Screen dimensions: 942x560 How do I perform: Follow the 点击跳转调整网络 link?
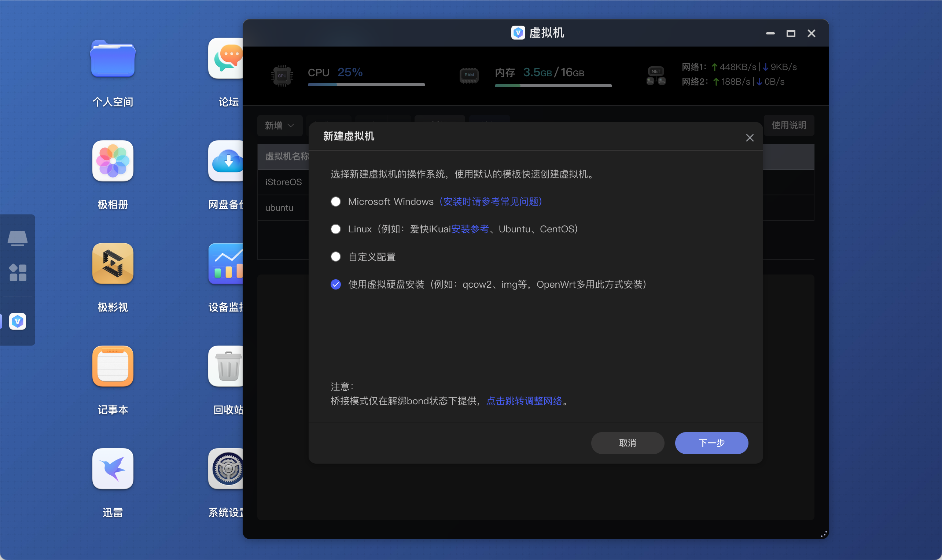point(524,401)
